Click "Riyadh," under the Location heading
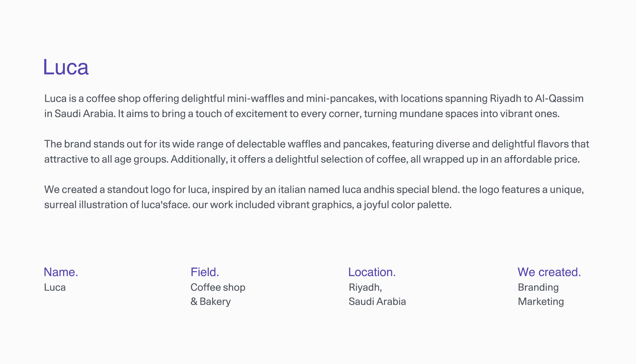This screenshot has width=636, height=364. click(x=365, y=287)
